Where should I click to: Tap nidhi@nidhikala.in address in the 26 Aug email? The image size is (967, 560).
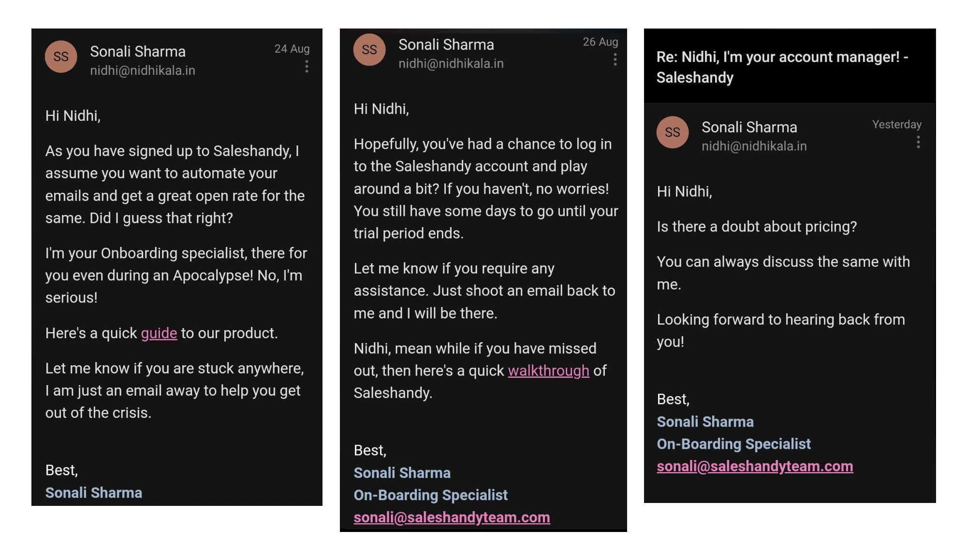pyautogui.click(x=451, y=64)
